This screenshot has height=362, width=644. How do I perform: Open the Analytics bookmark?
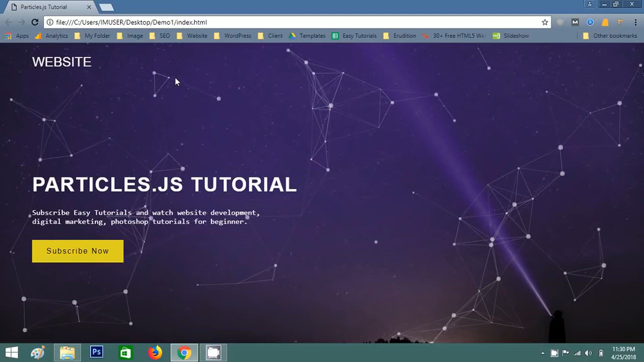pyautogui.click(x=52, y=36)
